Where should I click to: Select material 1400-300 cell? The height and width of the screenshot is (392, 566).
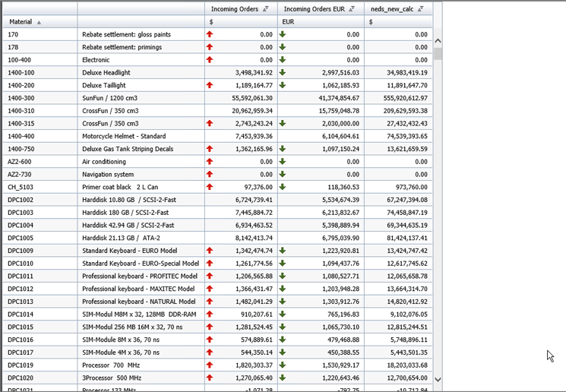(40, 98)
